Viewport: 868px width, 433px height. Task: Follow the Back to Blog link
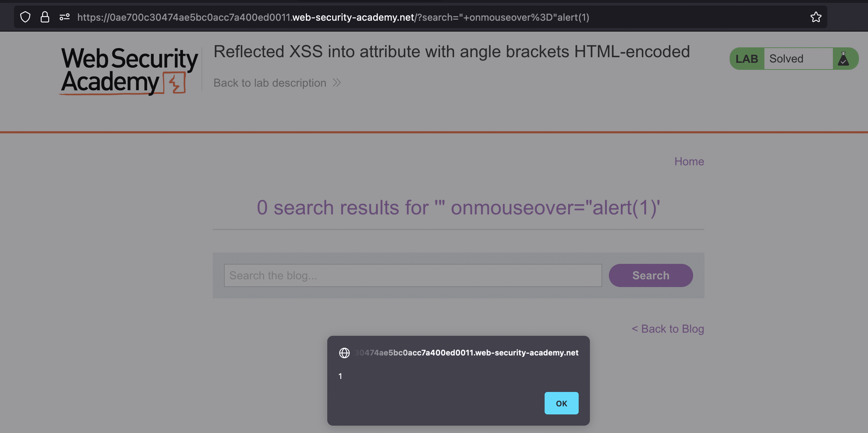pos(668,329)
